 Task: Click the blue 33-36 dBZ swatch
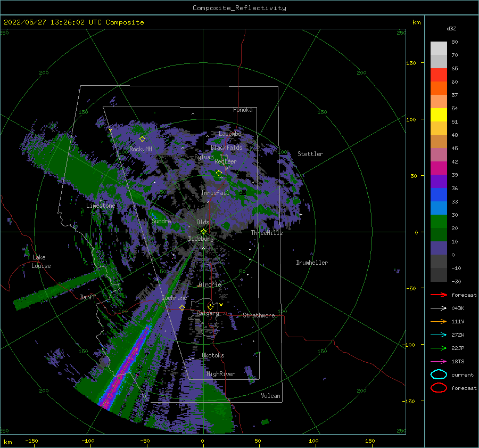point(439,194)
